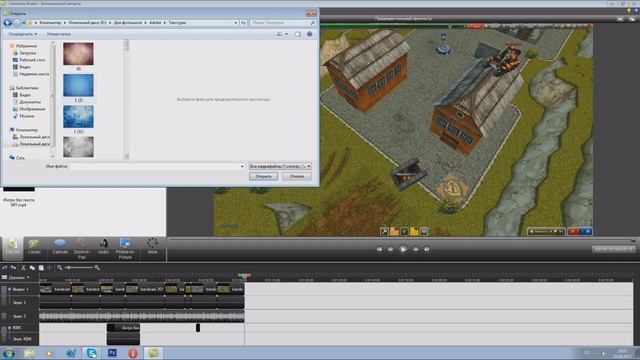
Task: Click the timeline playhead marker
Action: pos(244,276)
